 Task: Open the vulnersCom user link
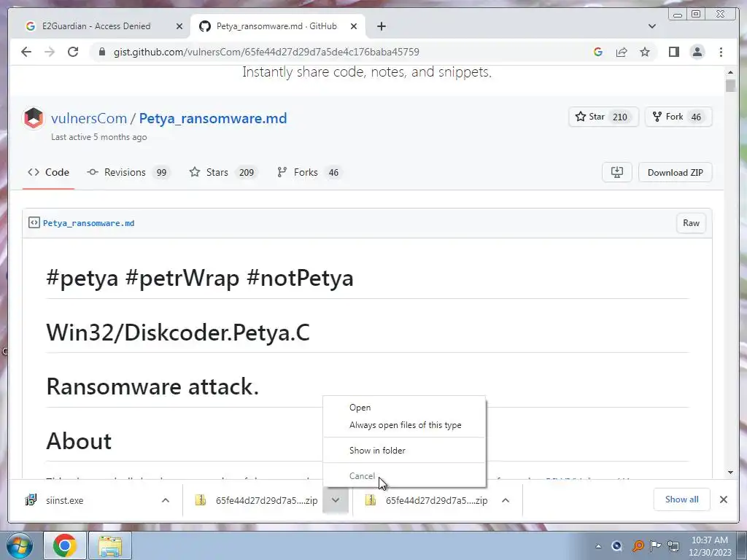[x=89, y=118]
